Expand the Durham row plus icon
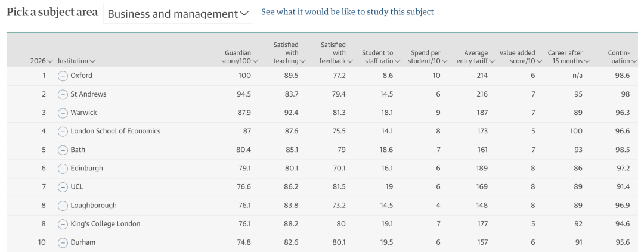 tap(63, 242)
